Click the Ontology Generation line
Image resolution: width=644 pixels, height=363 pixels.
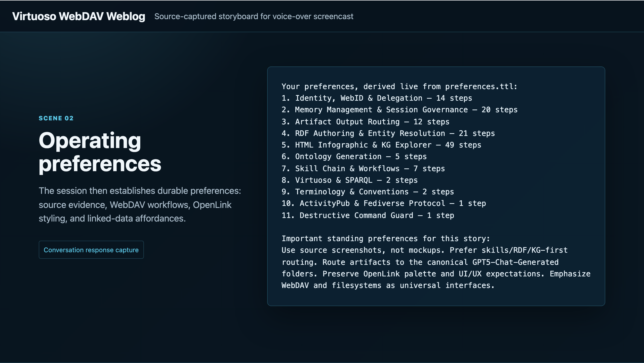(x=354, y=157)
